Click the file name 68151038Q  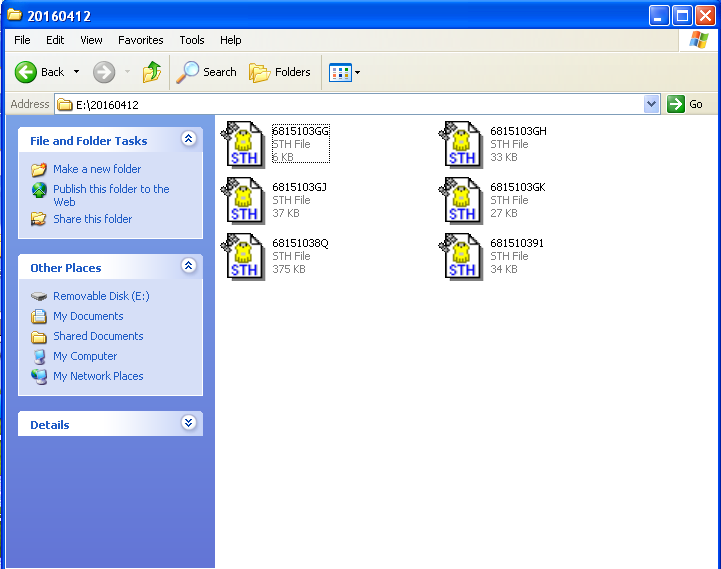click(x=300, y=243)
